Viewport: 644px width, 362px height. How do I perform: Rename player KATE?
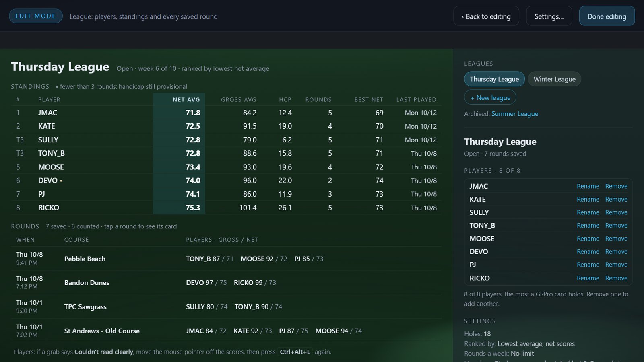(588, 199)
